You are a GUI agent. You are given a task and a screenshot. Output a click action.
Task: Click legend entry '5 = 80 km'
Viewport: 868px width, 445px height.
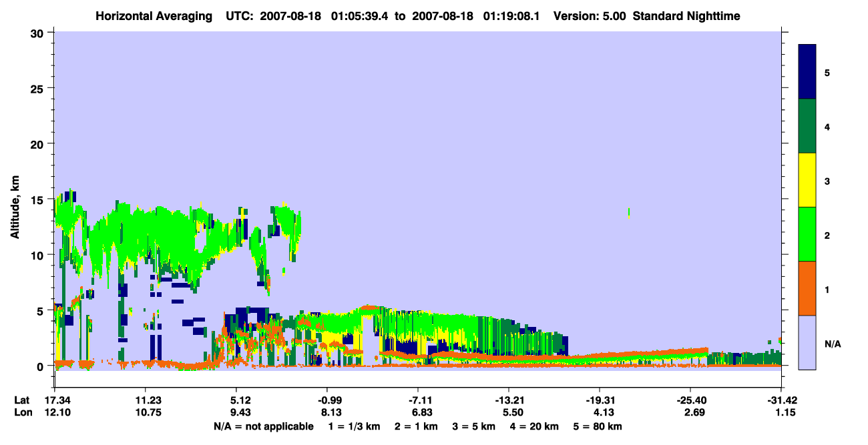[598, 426]
